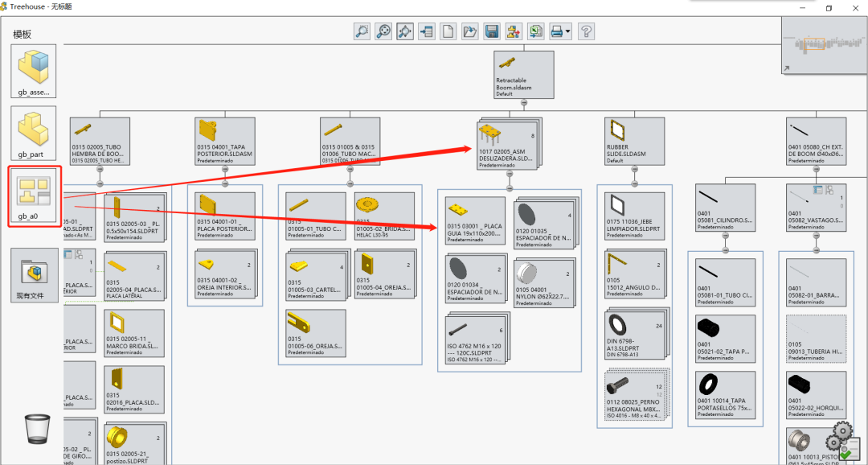Click the orange viewport rectangle in minimap
The height and width of the screenshot is (465, 868).
coord(813,44)
